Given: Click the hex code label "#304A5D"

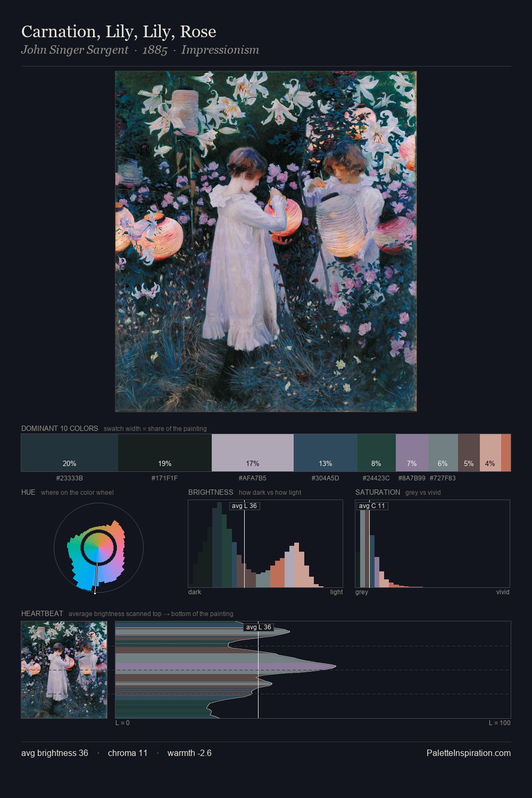Looking at the screenshot, I should (325, 478).
